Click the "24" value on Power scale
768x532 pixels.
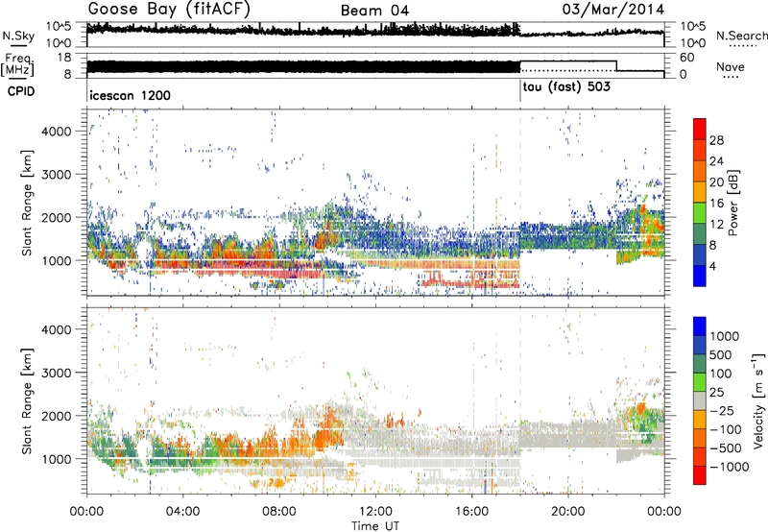[716, 161]
